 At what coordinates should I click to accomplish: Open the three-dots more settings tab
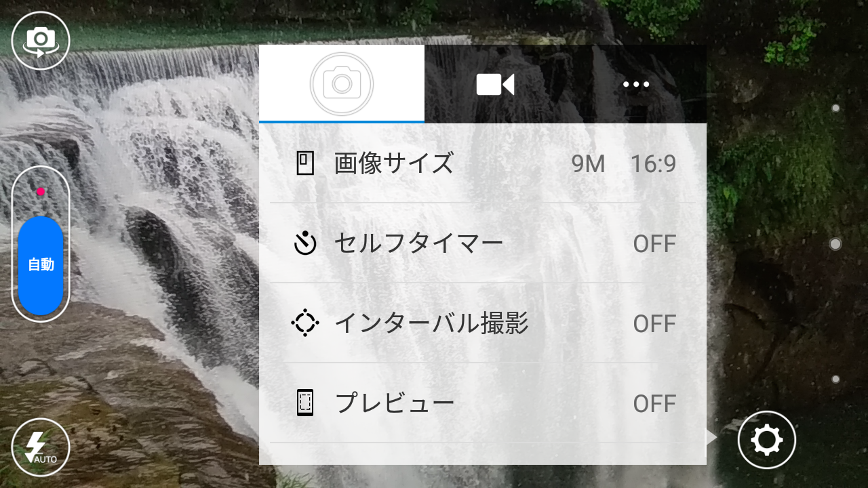click(635, 84)
